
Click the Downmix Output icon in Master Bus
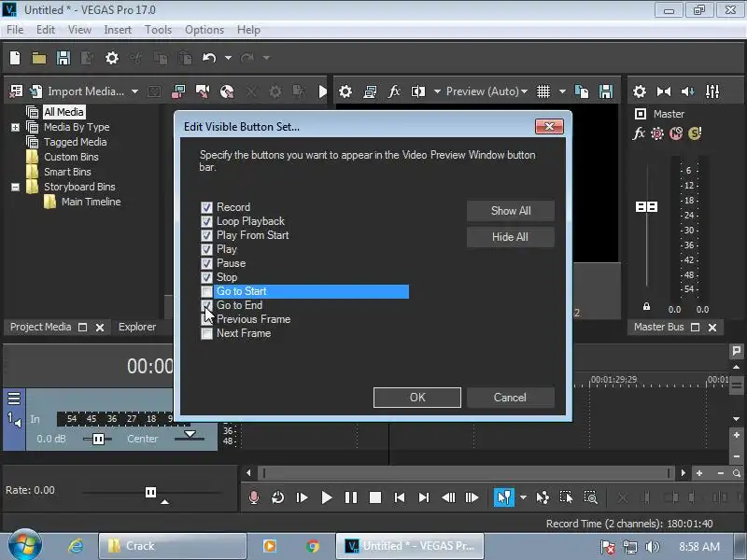(664, 91)
